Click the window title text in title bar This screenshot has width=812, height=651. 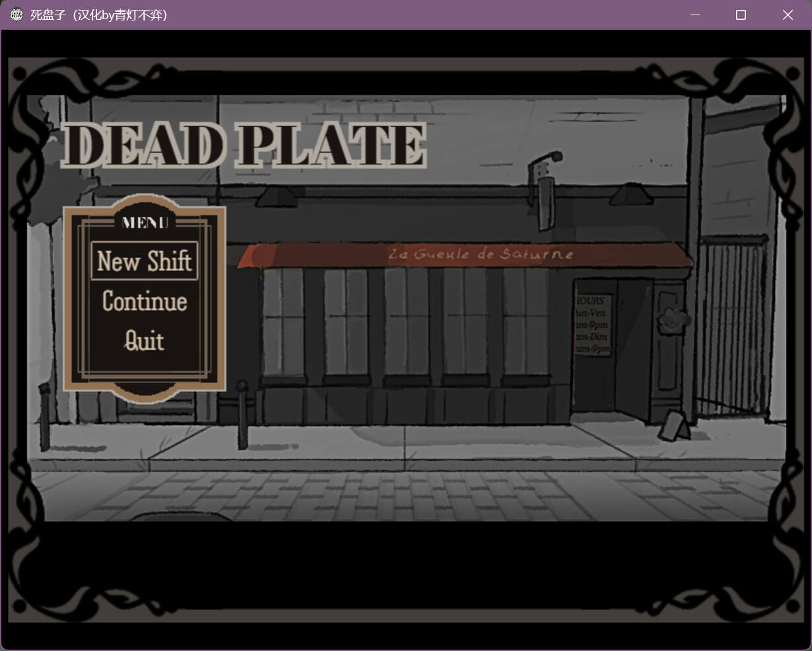click(x=98, y=15)
